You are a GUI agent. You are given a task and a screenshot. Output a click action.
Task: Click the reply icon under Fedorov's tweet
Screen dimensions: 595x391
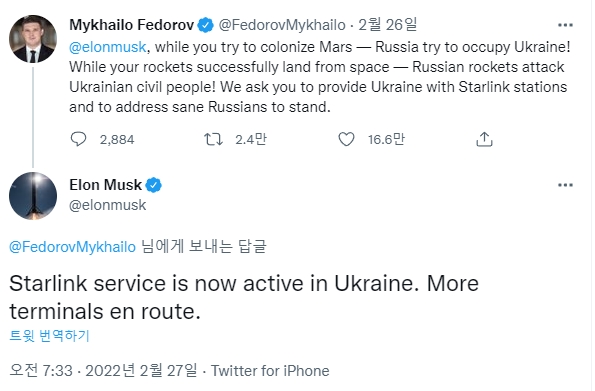(x=79, y=139)
